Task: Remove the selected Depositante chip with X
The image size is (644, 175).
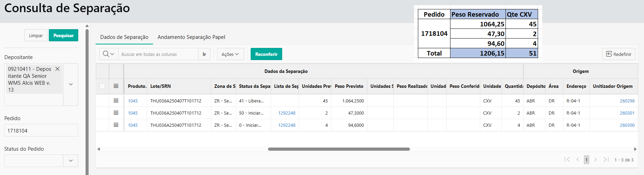Action: coord(57,69)
